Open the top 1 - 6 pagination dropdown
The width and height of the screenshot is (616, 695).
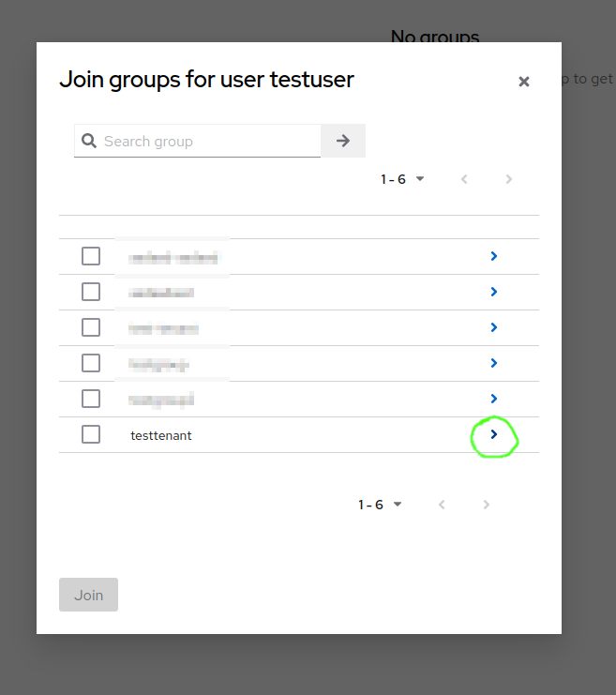pos(403,179)
